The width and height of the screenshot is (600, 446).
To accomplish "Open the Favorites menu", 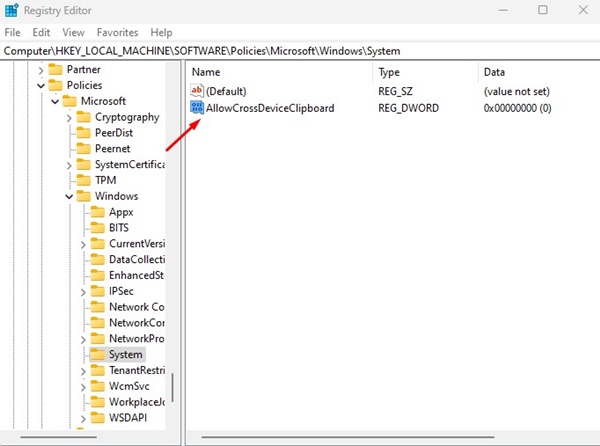I will click(117, 33).
